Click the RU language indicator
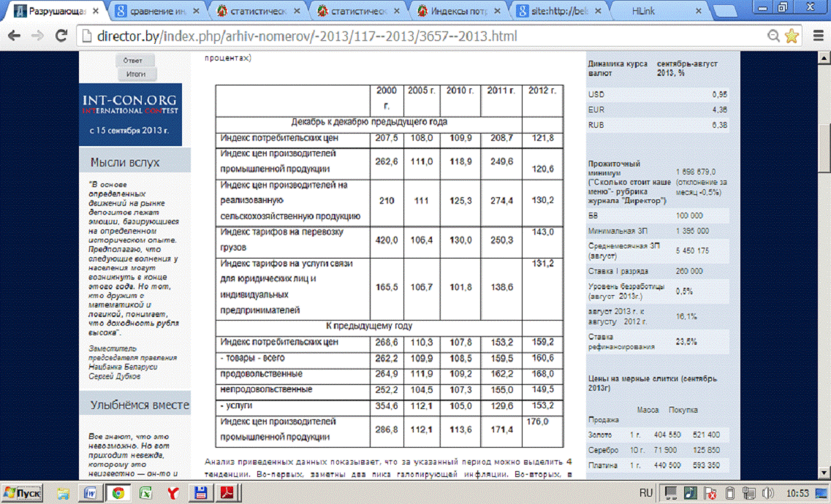 pyautogui.click(x=646, y=494)
